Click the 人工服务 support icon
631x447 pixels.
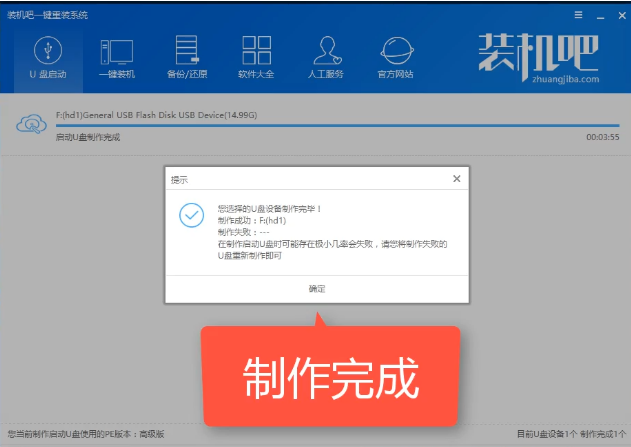(327, 58)
